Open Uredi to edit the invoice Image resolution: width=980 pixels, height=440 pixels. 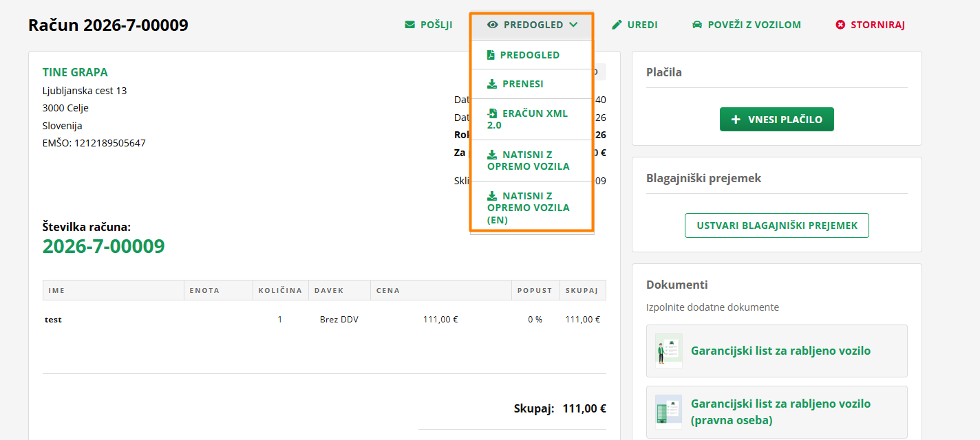[x=635, y=25]
